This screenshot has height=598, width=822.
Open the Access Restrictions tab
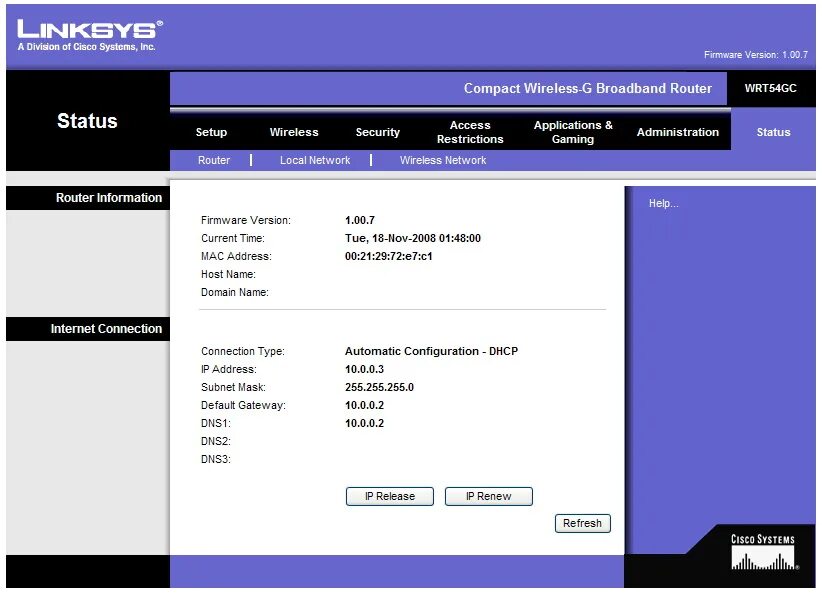click(470, 132)
